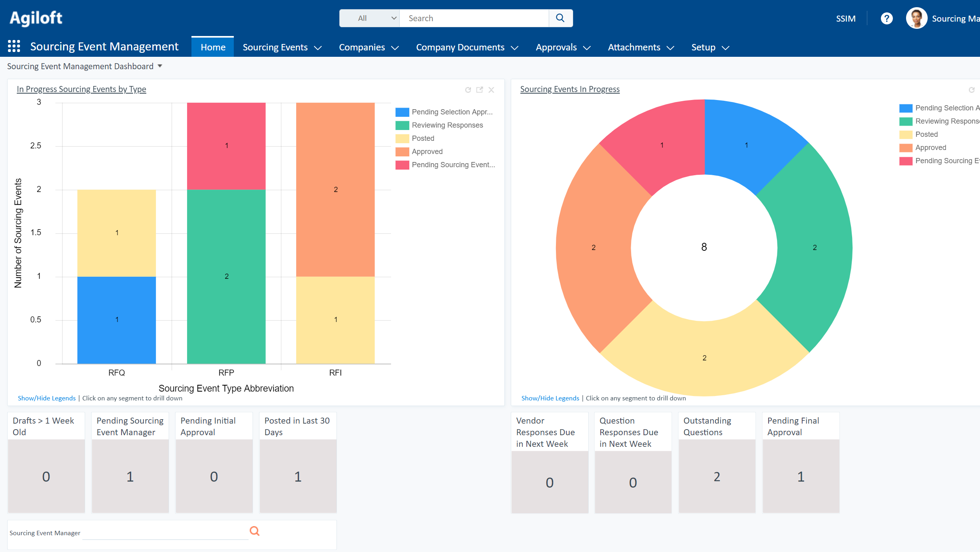Open the Pending Final Approval tile
Viewport: 980px width, 552px height.
pos(801,463)
